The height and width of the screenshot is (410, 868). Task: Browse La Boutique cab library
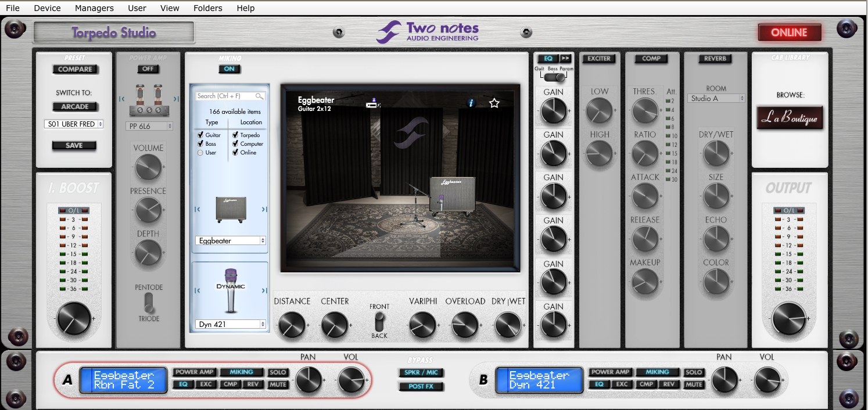click(790, 118)
